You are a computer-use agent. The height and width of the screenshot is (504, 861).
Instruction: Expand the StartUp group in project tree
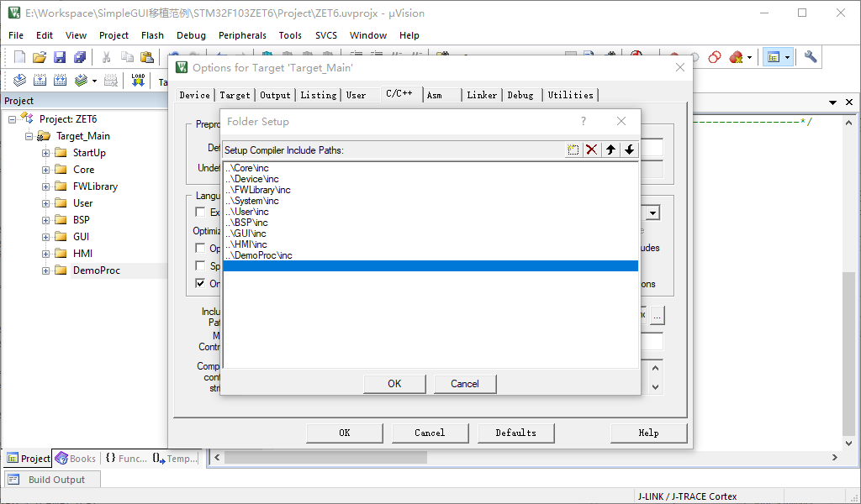[46, 153]
